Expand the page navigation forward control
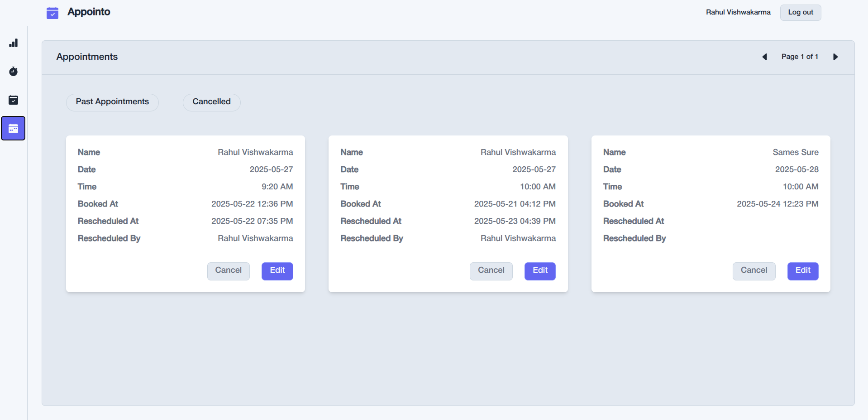 tap(835, 57)
